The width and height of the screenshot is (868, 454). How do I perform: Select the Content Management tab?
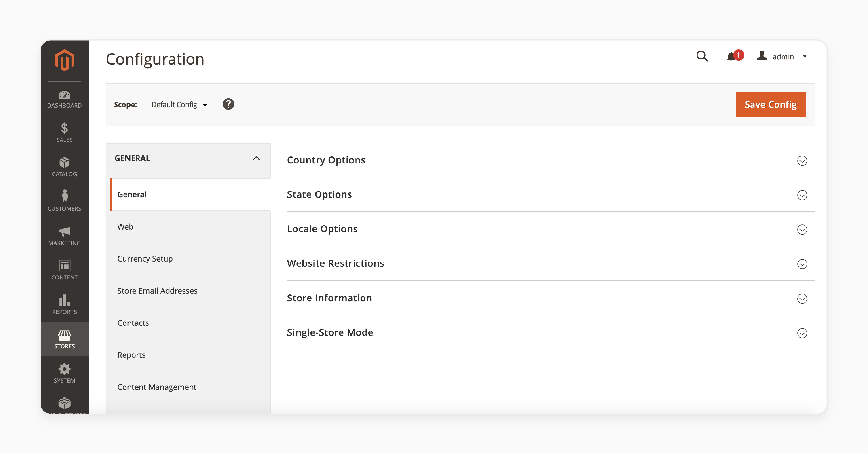pos(190,387)
